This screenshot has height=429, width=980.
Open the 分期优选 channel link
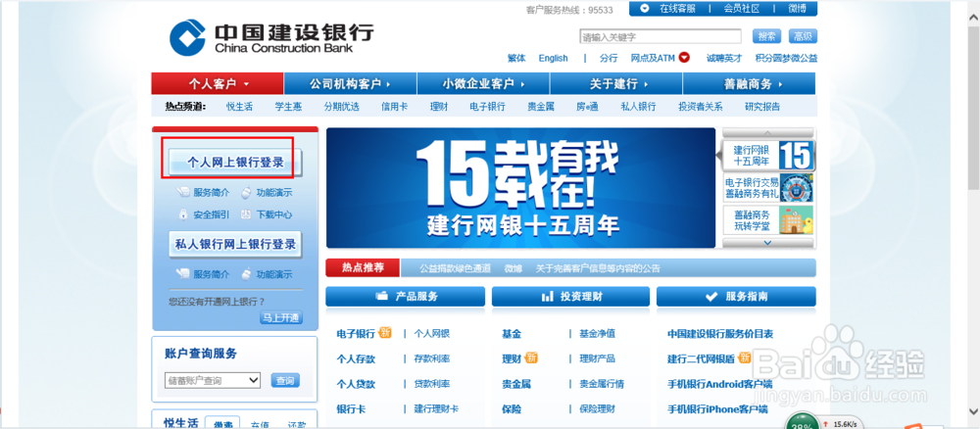point(341,106)
